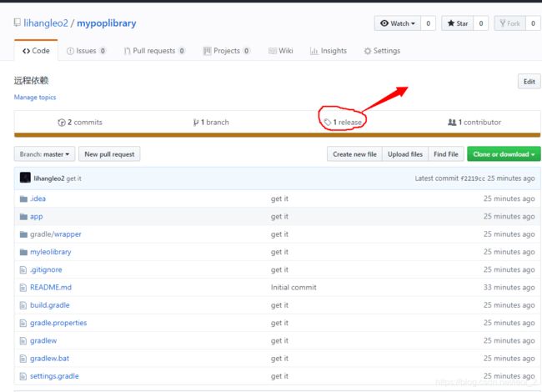Switch to the Settings tab

[x=382, y=51]
